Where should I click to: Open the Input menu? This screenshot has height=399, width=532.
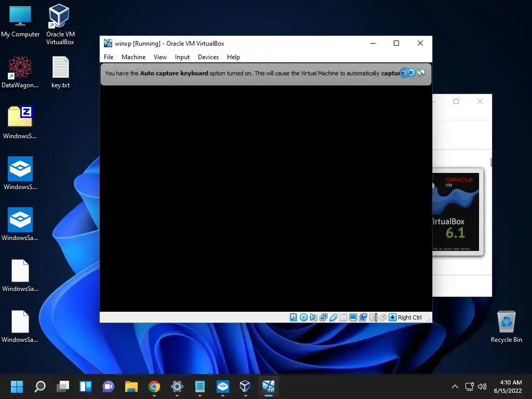[x=182, y=57]
